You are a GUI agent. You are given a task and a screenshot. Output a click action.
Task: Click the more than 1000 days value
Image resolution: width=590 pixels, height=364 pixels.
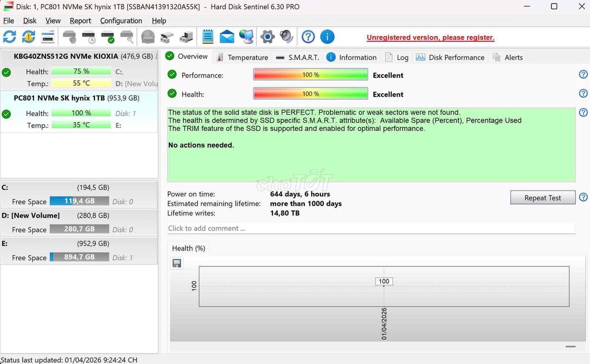[306, 203]
